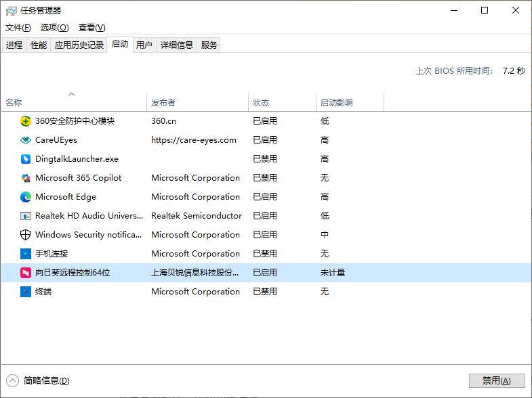Click the CareUEyes eye icon
The image size is (532, 398).
[26, 140]
